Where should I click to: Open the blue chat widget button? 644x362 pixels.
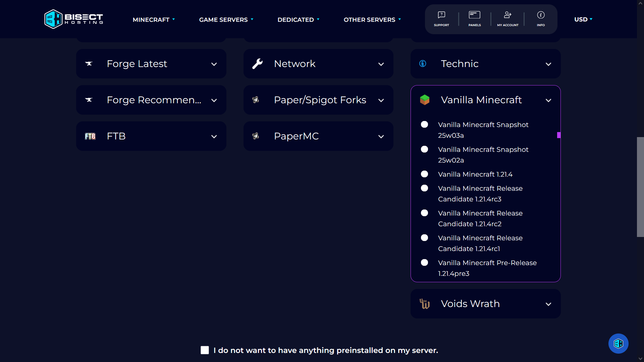[618, 344]
